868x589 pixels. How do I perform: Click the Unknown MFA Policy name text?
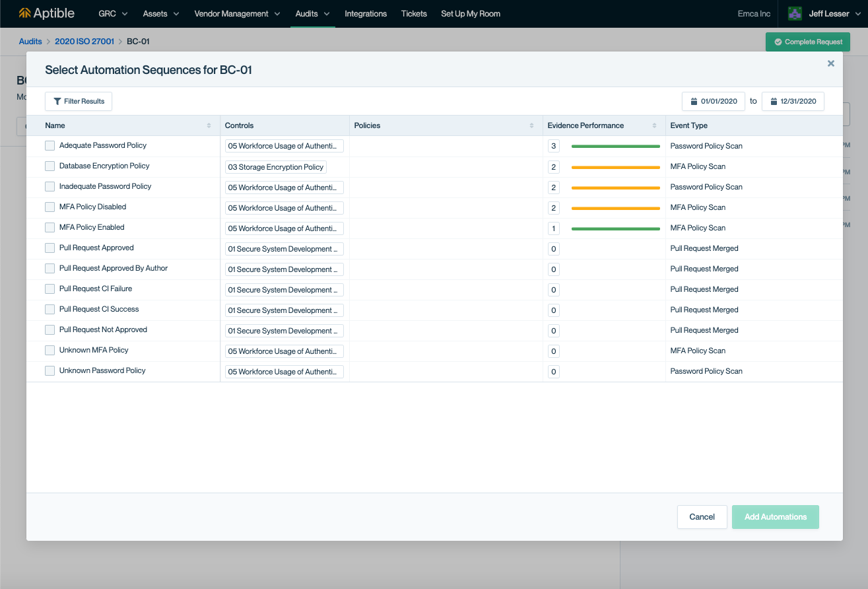tap(94, 350)
